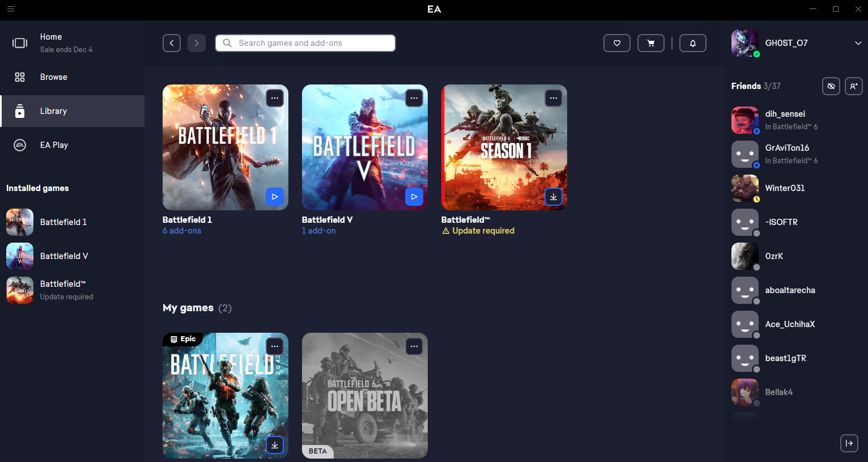Screen dimensions: 868x462
Task: Open friend Bellak4
Action: pyautogui.click(x=796, y=392)
